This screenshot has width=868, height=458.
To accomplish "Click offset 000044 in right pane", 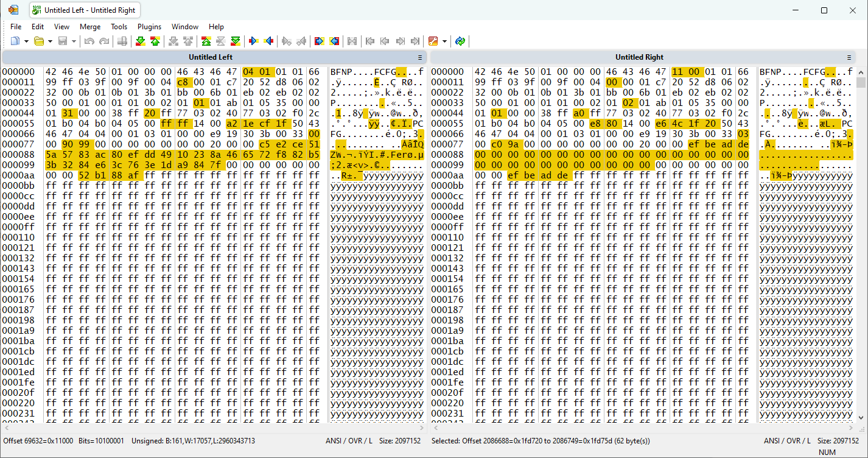I will pyautogui.click(x=448, y=113).
